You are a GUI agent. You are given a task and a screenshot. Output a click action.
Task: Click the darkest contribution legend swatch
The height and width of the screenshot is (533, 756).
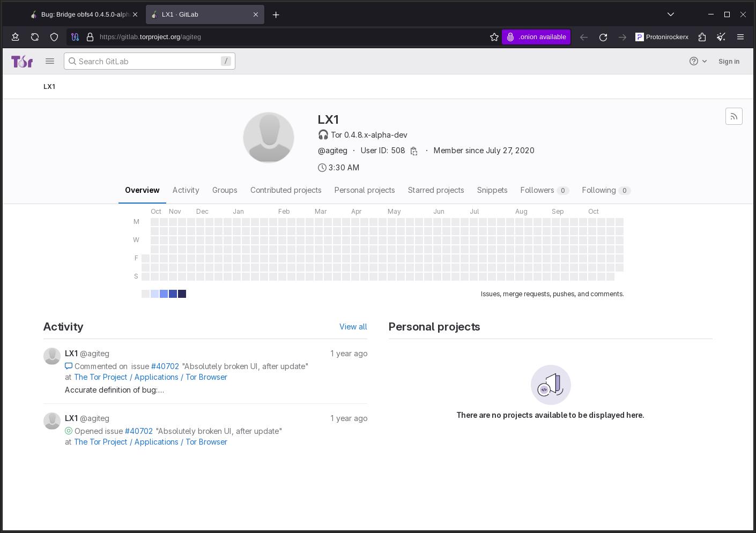pyautogui.click(x=182, y=294)
